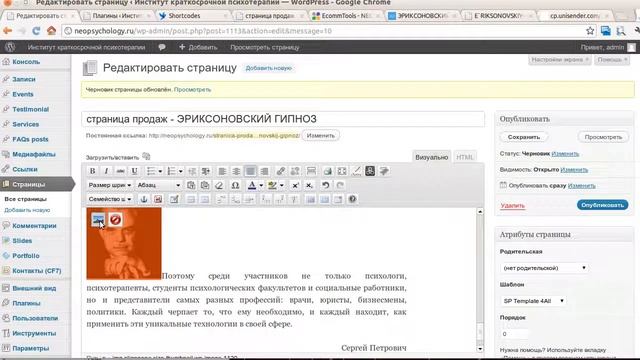
Task: Insert a numbered list
Action: click(171, 171)
